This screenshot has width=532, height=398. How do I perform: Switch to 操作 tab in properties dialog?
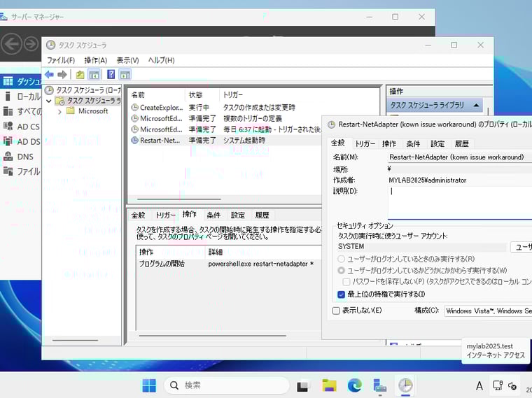pos(389,143)
